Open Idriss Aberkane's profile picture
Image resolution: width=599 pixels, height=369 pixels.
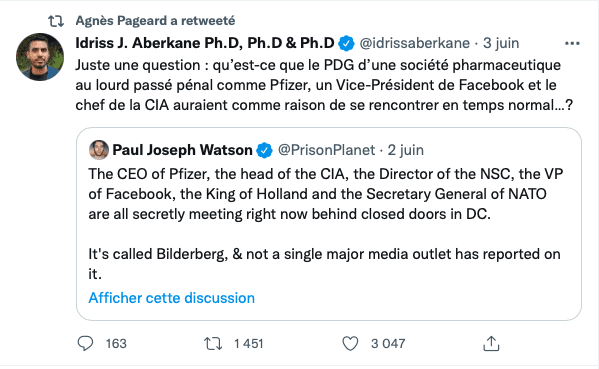click(x=40, y=57)
